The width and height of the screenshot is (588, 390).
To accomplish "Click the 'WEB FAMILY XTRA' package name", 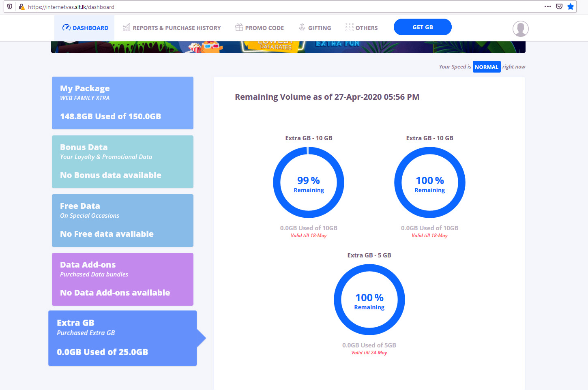I will (x=85, y=98).
